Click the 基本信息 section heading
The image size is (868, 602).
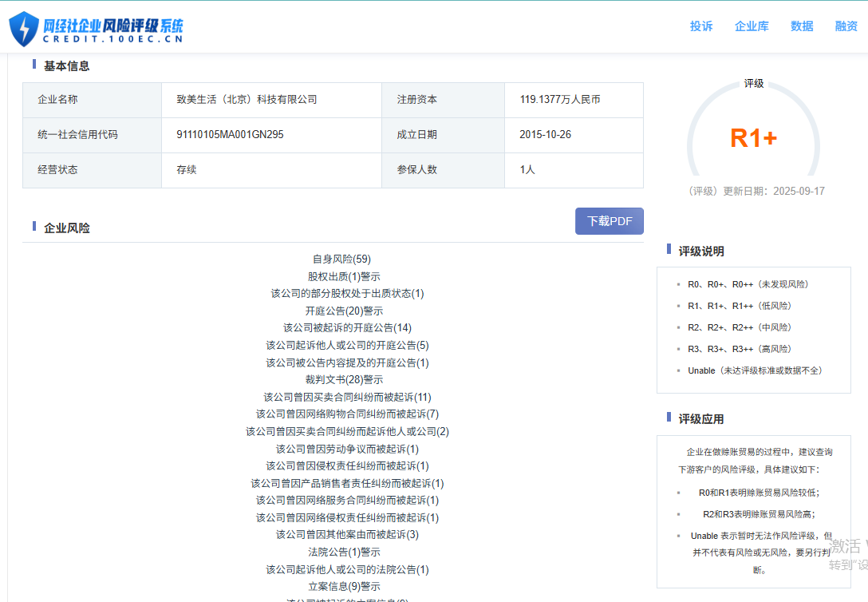[x=66, y=66]
